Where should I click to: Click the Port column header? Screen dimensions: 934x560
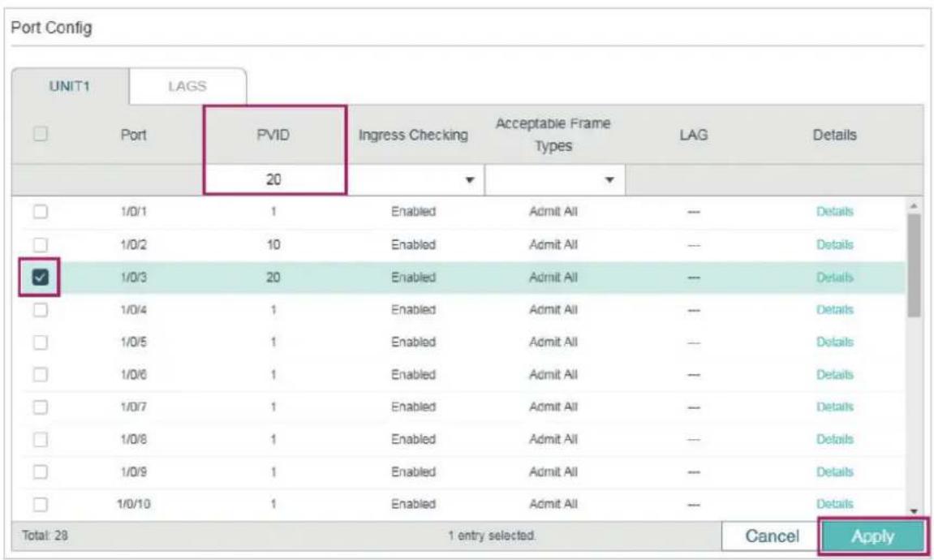tap(133, 135)
